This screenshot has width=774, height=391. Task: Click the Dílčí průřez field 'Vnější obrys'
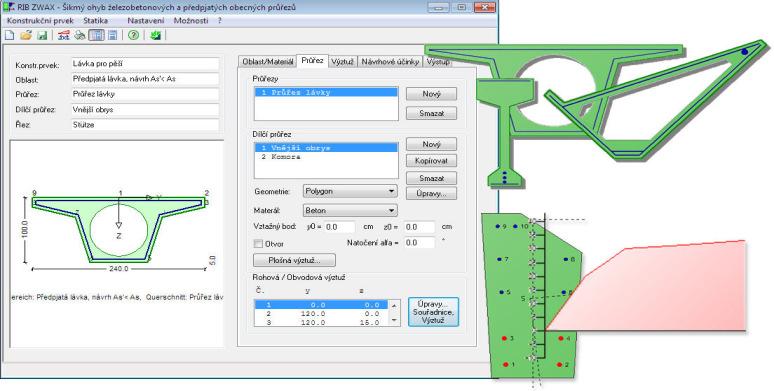(145, 110)
